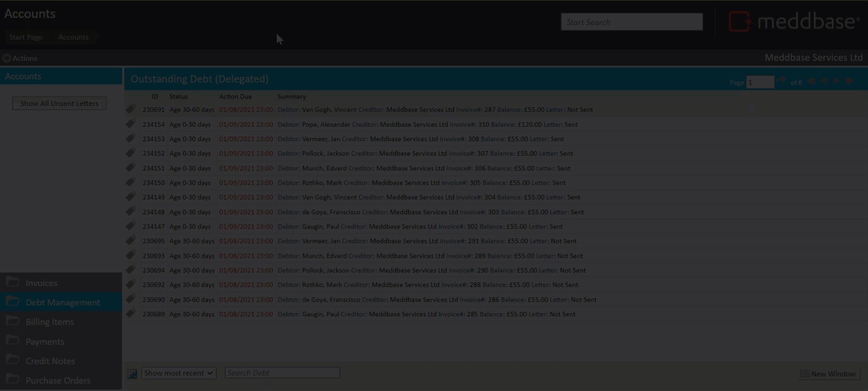Click the Start Search box at top
Image resolution: width=868 pixels, height=391 pixels.
point(632,22)
